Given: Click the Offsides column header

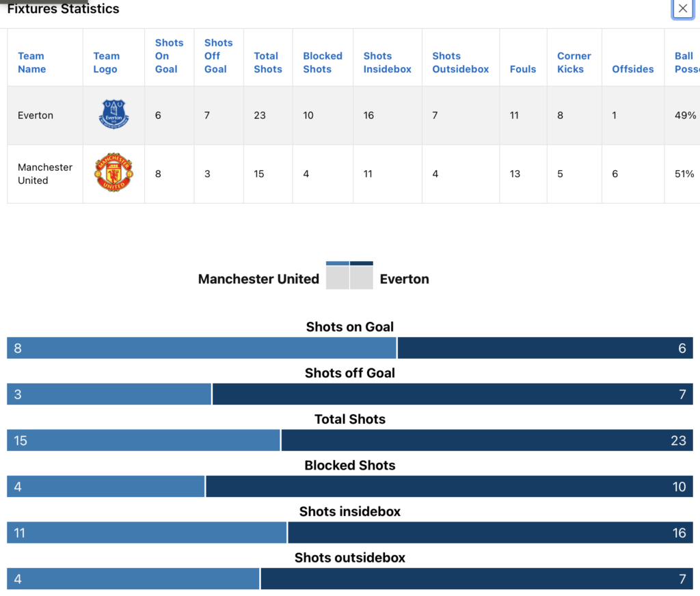Looking at the screenshot, I should (632, 69).
